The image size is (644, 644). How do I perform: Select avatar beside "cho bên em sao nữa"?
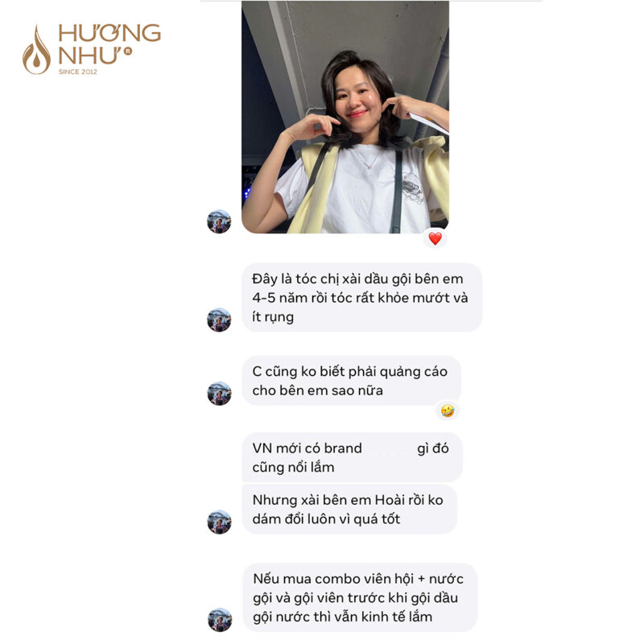coord(219,394)
